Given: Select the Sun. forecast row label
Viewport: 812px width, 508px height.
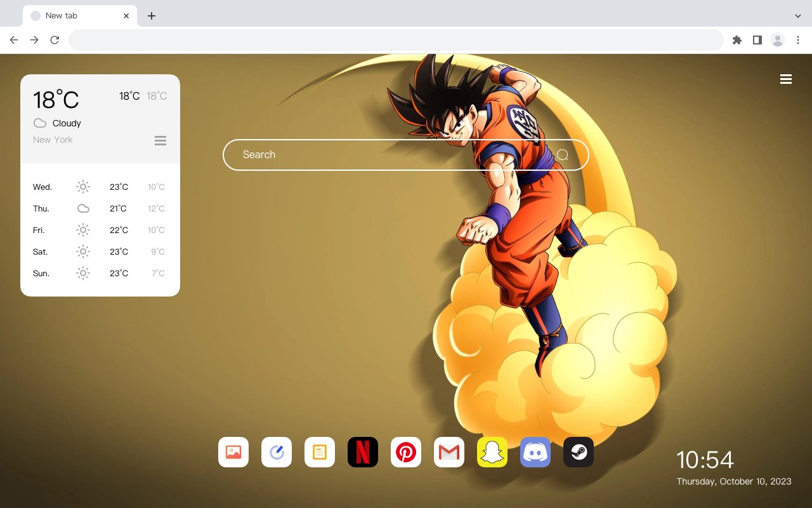Looking at the screenshot, I should pyautogui.click(x=41, y=273).
